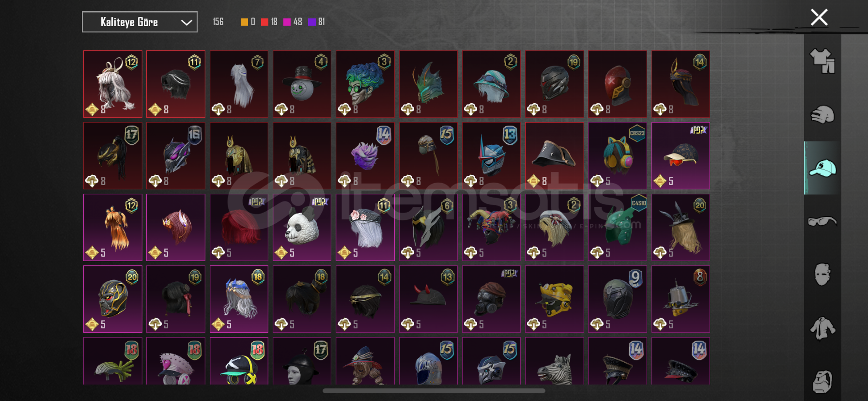Select the yellow tiger mask item
868x401 pixels.
pos(555,299)
